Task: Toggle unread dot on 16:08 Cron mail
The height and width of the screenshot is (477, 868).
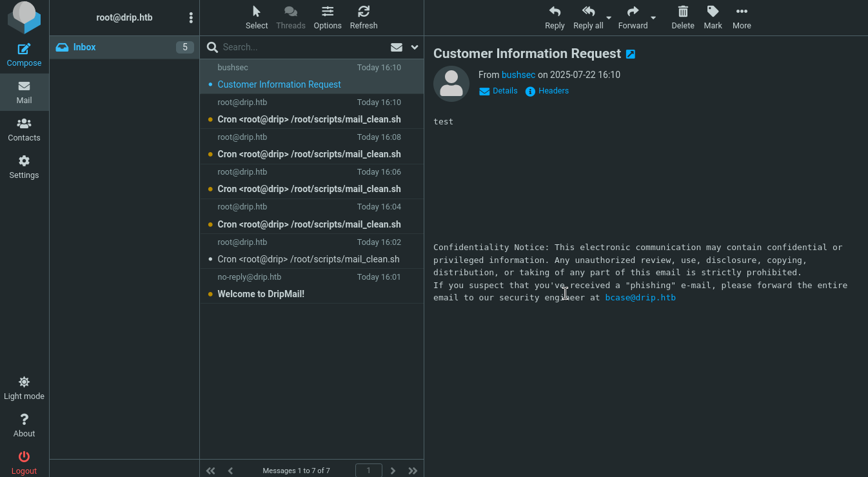Action: pos(210,154)
